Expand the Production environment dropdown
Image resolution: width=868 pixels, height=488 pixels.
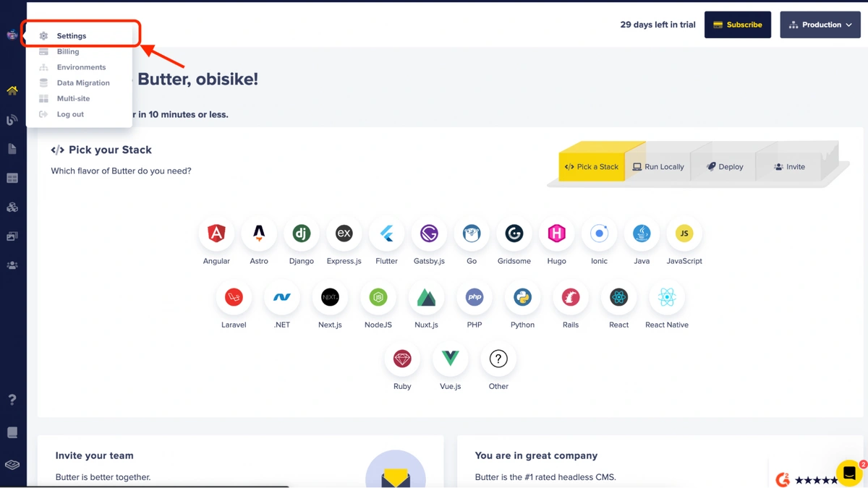click(x=820, y=25)
